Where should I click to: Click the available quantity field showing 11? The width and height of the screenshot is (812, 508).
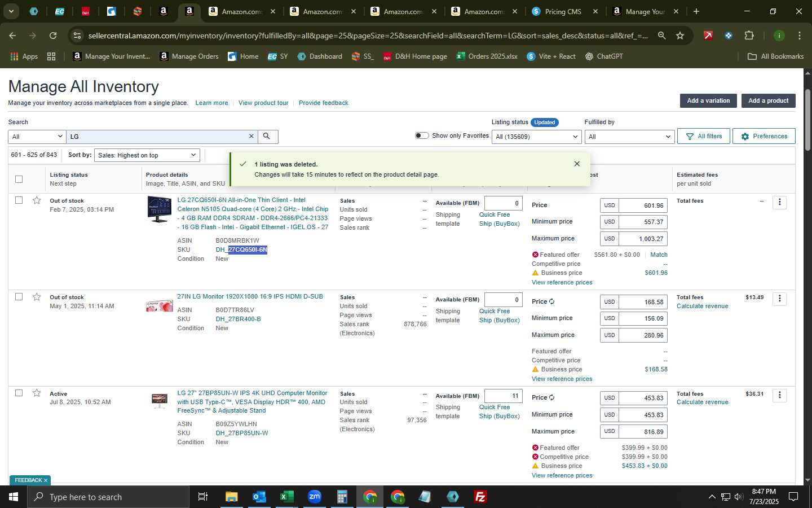(x=503, y=396)
